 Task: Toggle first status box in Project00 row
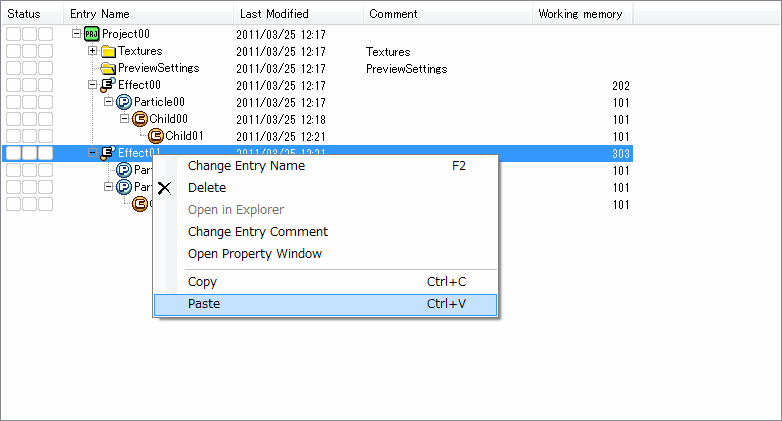coord(13,34)
